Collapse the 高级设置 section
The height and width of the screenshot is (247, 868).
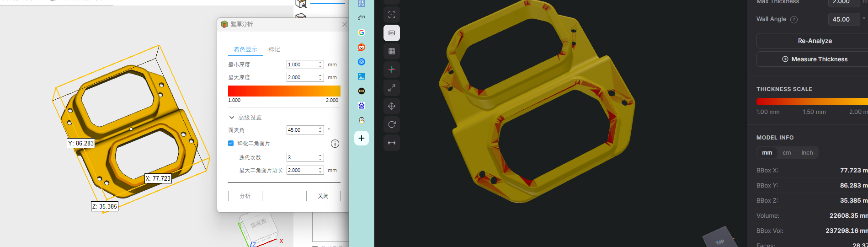pos(232,118)
